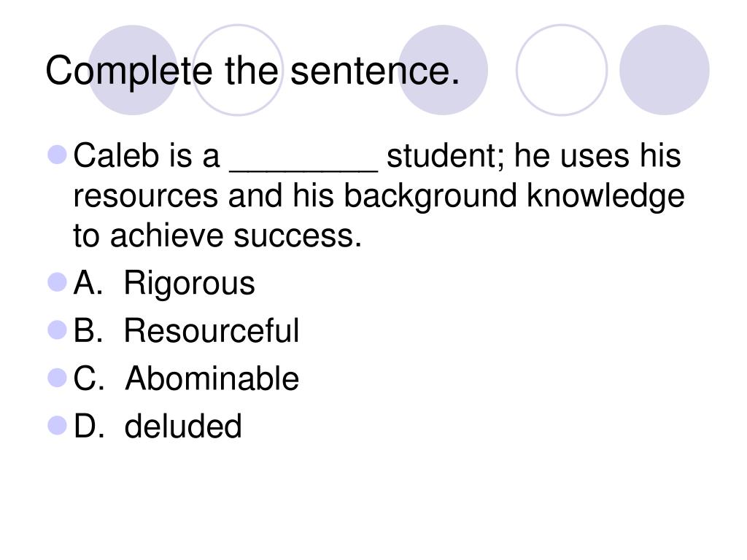Click the empty outlined circle top right

click(562, 70)
